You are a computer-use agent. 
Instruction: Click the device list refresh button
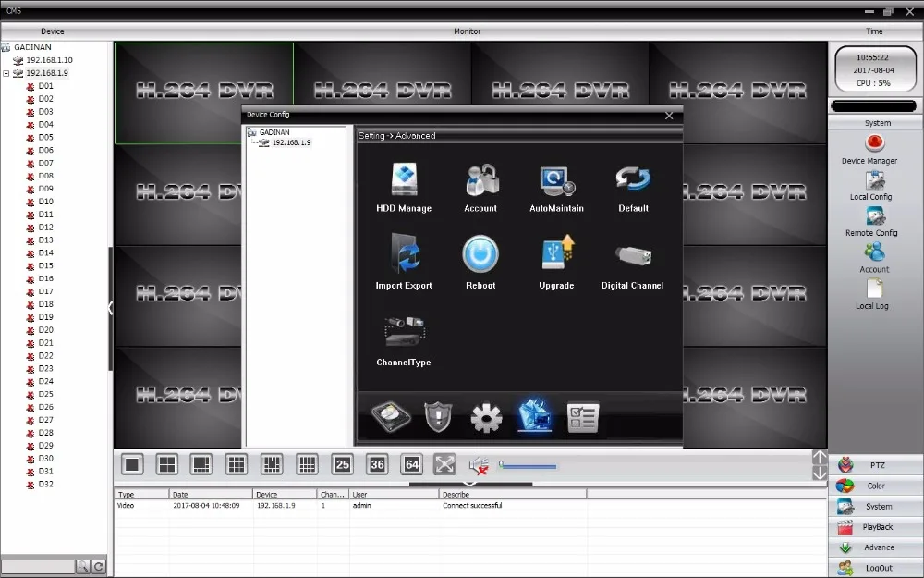point(99,567)
